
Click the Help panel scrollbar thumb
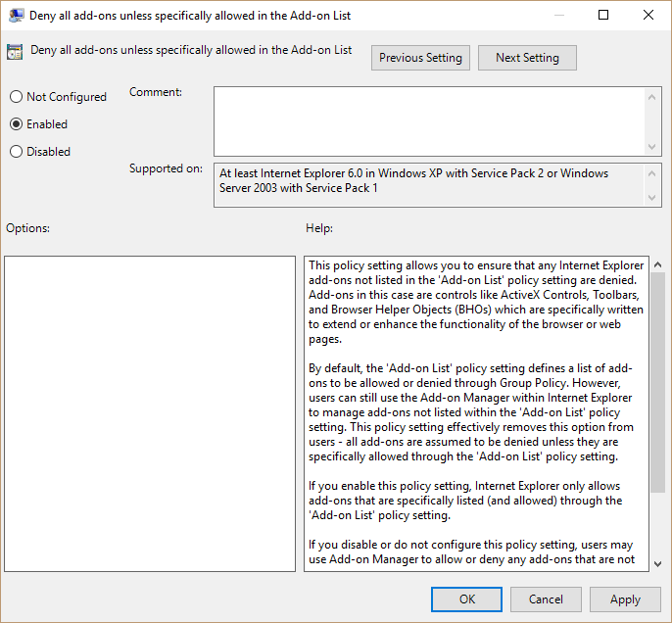(x=658, y=382)
